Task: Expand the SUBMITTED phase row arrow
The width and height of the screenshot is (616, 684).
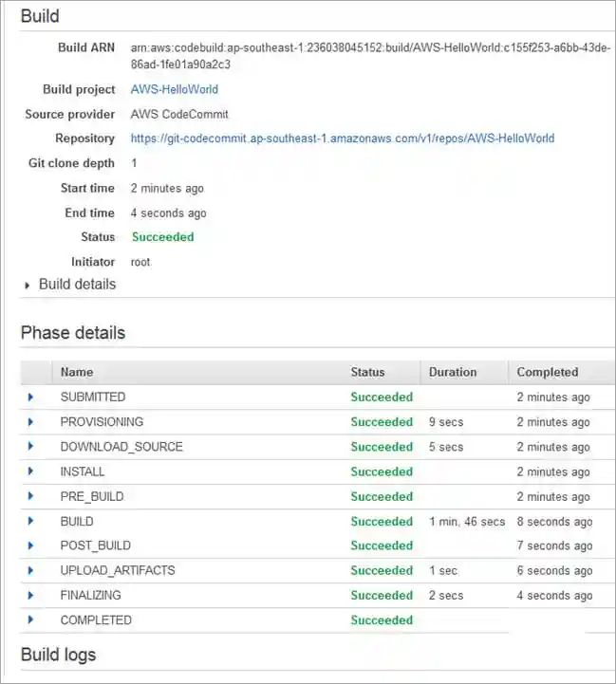Action: click(x=31, y=397)
